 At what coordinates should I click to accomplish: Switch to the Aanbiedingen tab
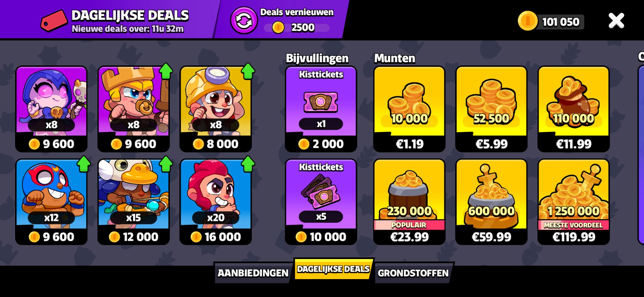(253, 273)
